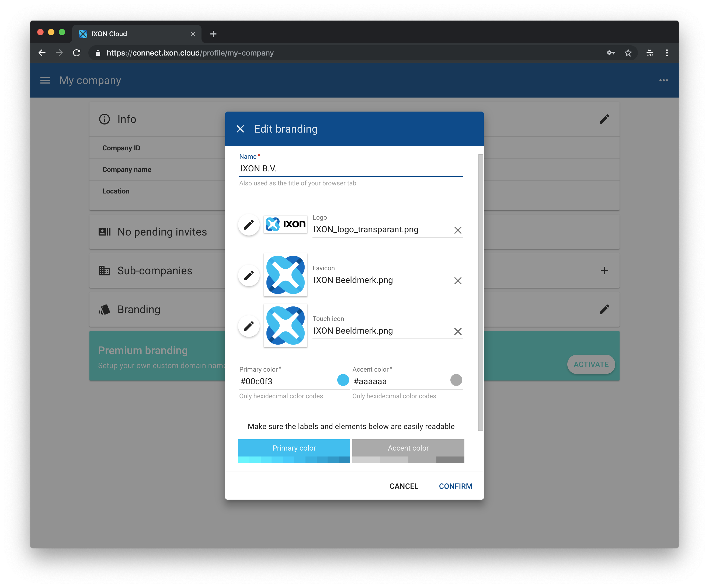Bookmark the page with the star icon

[x=628, y=53]
